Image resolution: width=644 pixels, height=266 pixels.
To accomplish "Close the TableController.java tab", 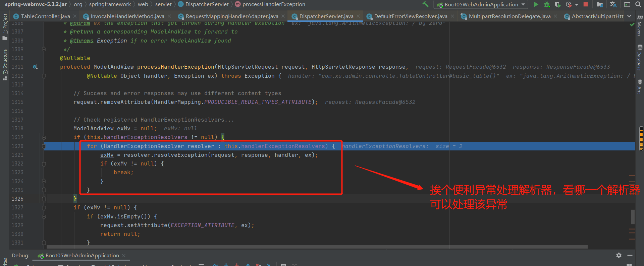I will (x=75, y=16).
